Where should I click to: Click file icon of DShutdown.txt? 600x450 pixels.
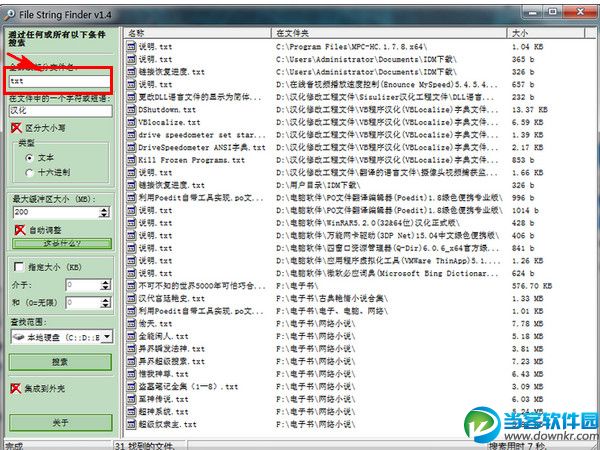(x=131, y=110)
